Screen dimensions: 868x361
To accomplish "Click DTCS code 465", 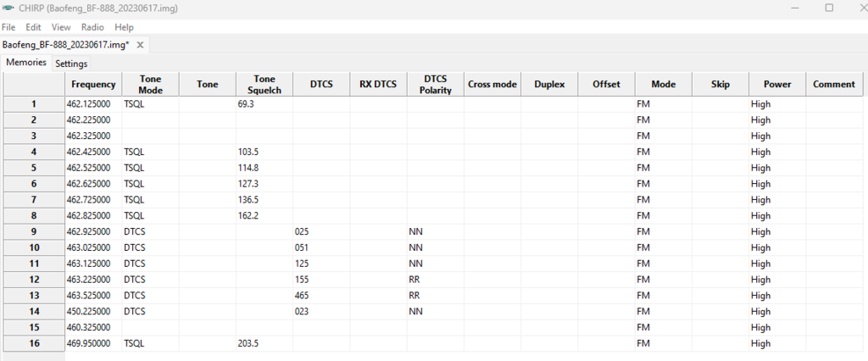I will (321, 296).
